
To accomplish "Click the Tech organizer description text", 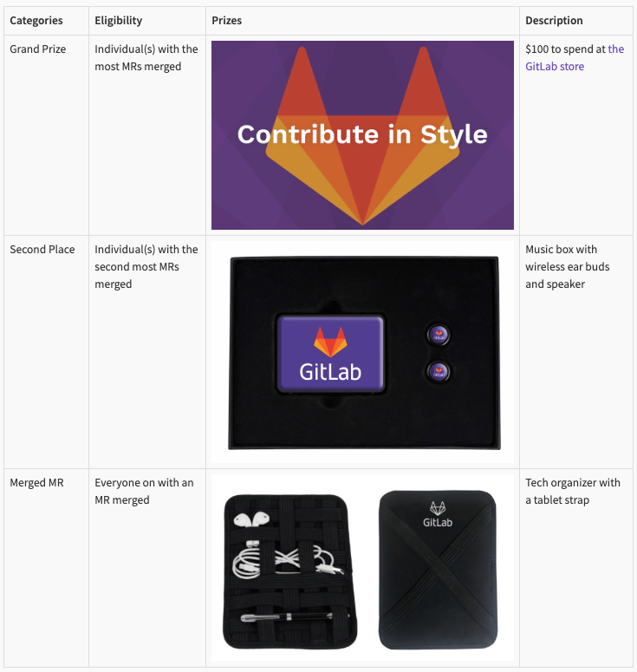I will point(573,491).
